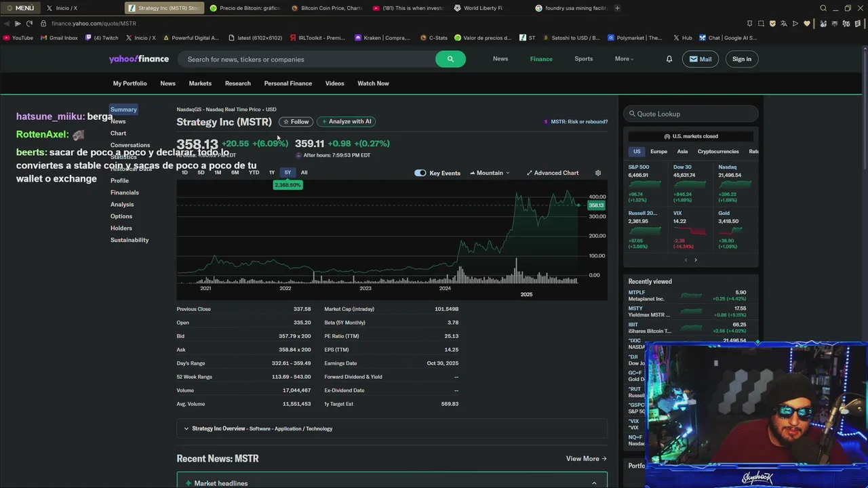The image size is (868, 488).
Task: Click View More news link
Action: (587, 459)
